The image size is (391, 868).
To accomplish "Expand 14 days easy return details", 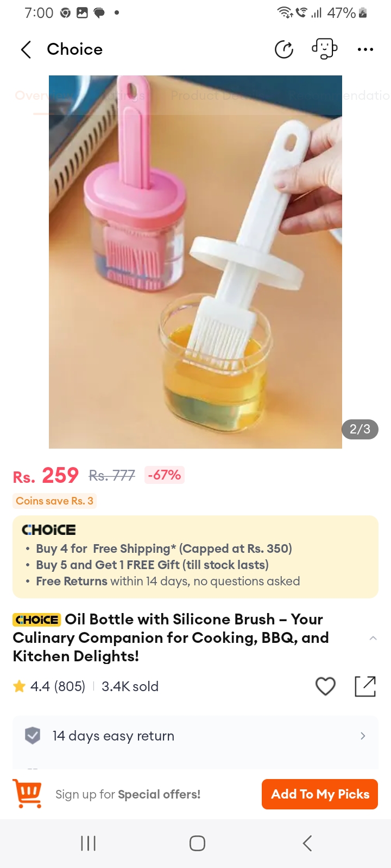I will 195,736.
